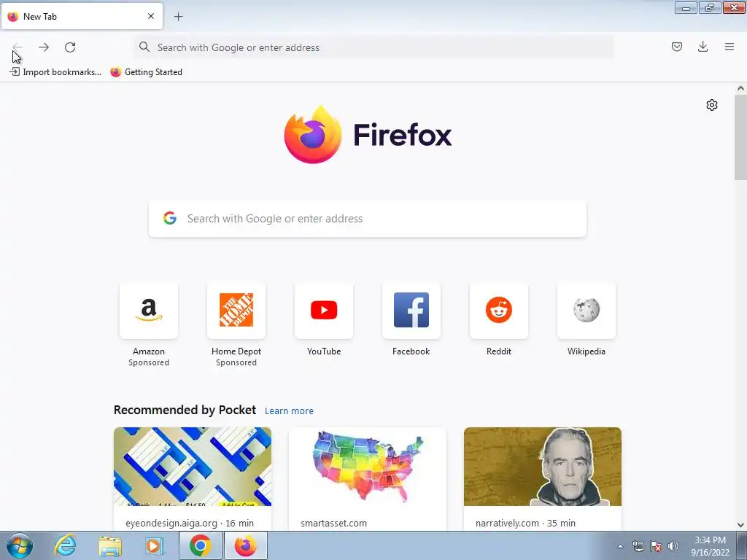Select the New Tab tab
The image size is (747, 560).
(82, 16)
